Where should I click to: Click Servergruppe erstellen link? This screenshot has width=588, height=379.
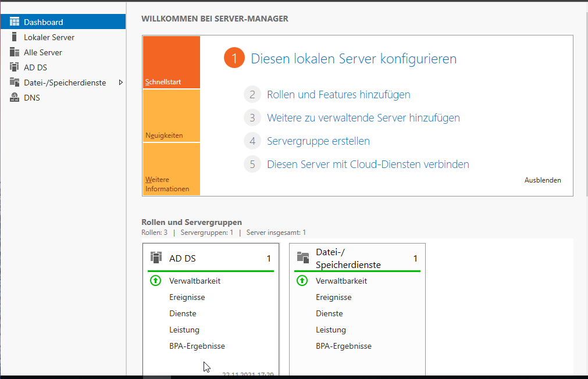pos(318,141)
